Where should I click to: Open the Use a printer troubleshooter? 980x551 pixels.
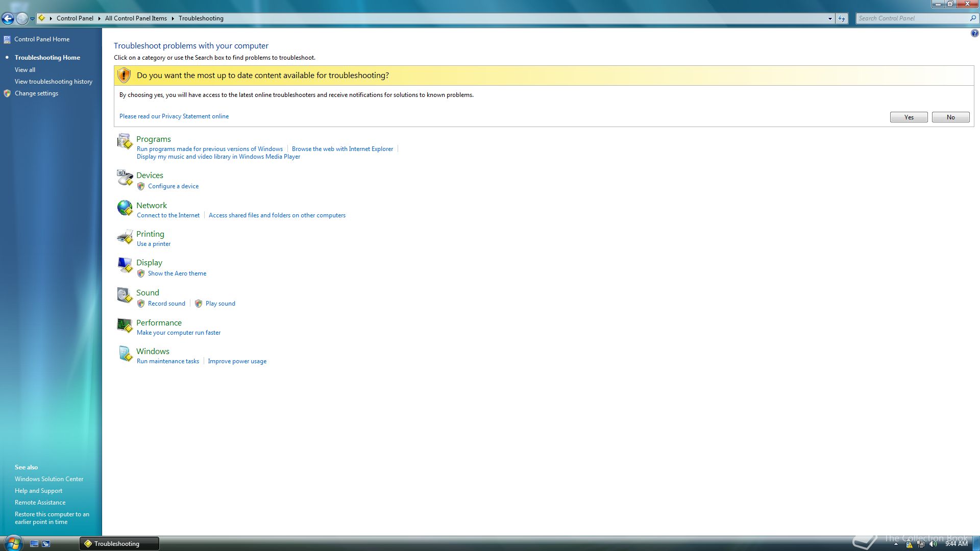click(154, 244)
